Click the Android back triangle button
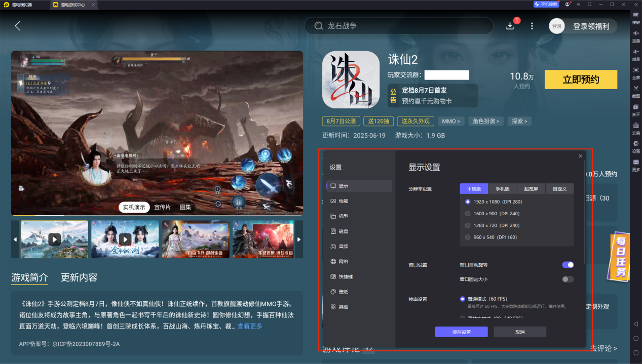The image size is (642, 364). click(x=636, y=323)
